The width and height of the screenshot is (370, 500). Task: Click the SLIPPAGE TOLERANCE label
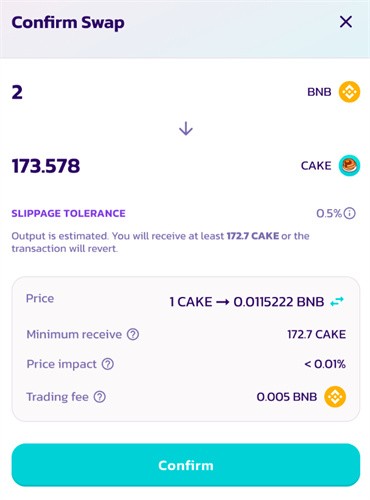[68, 213]
